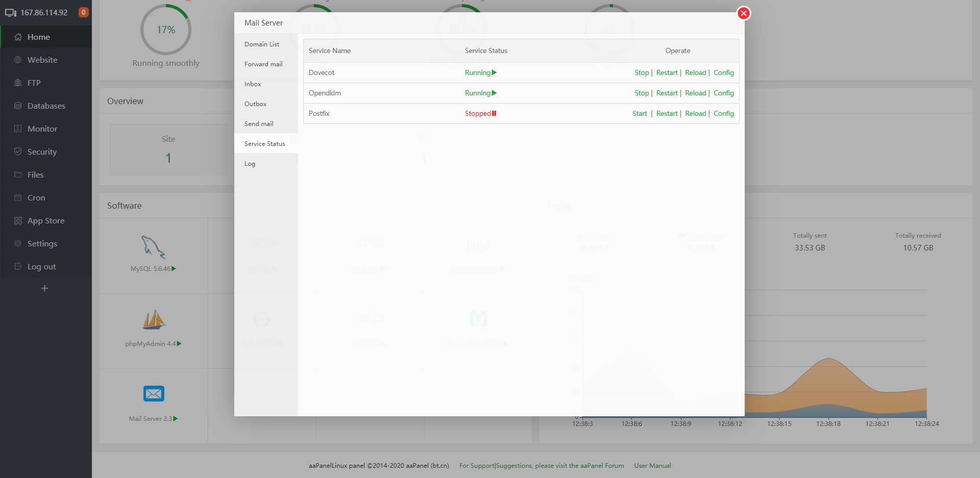Click the server IP 167.86.114.92
This screenshot has width=980, height=478.
(44, 13)
